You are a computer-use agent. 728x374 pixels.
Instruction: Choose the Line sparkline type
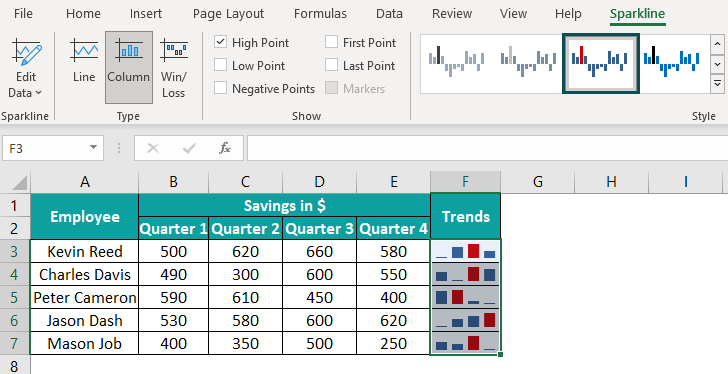(84, 61)
